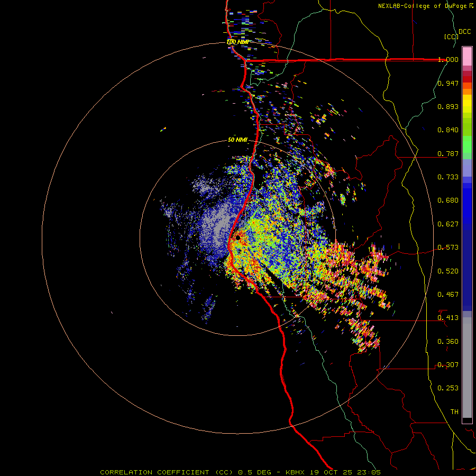476x476 pixels.
Task: Select the 1.000 value on the color scale
Action: pyautogui.click(x=448, y=59)
